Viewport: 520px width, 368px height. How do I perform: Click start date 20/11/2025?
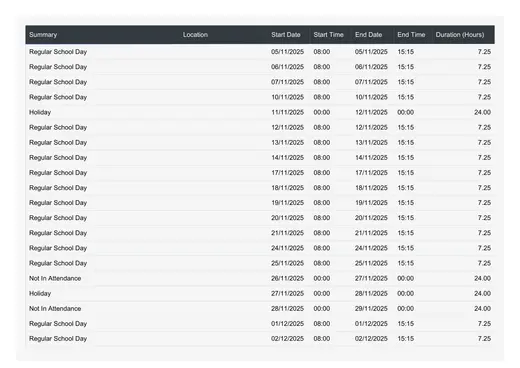tap(287, 218)
